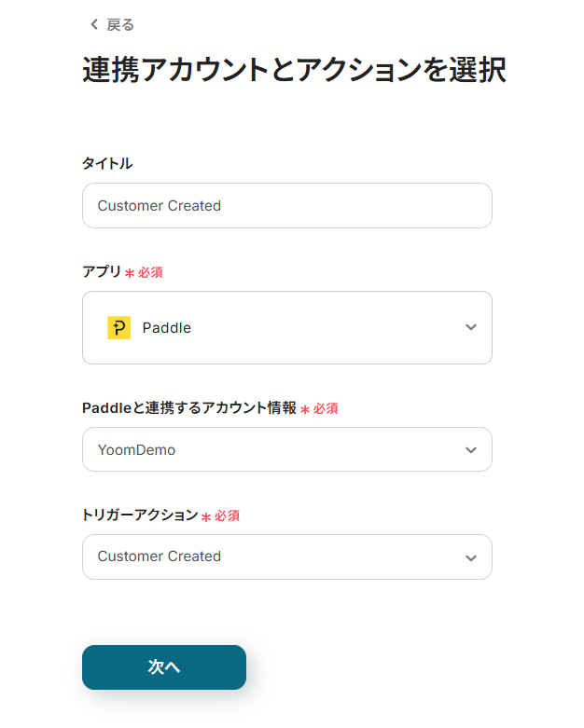Image resolution: width=584 pixels, height=728 pixels.
Task: Click the red asterisk beside the Paddle account label
Action: tap(305, 409)
